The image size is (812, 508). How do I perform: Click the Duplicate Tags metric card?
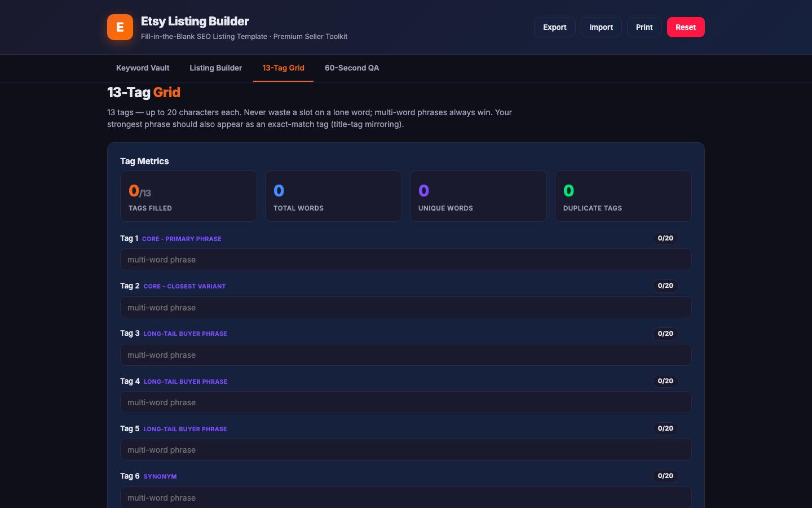[x=623, y=196]
